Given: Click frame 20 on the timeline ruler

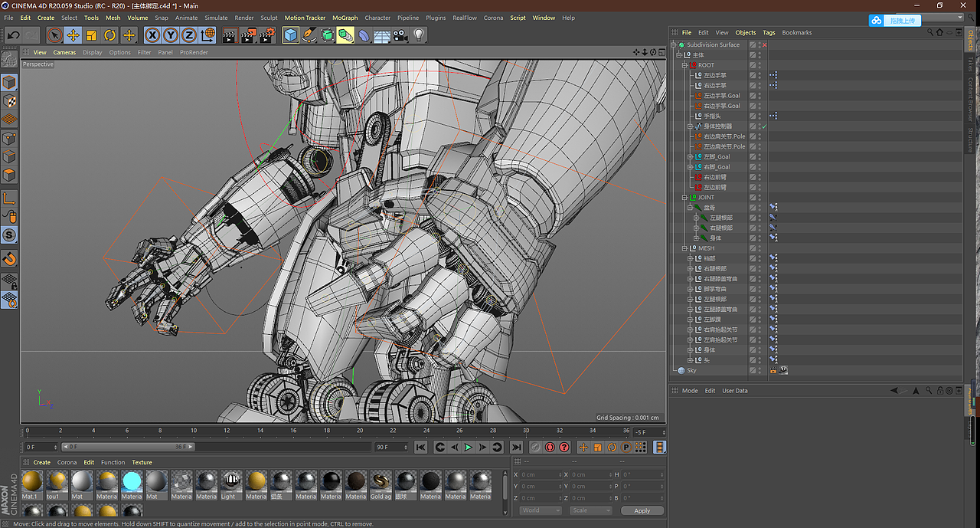Looking at the screenshot, I should [x=360, y=431].
